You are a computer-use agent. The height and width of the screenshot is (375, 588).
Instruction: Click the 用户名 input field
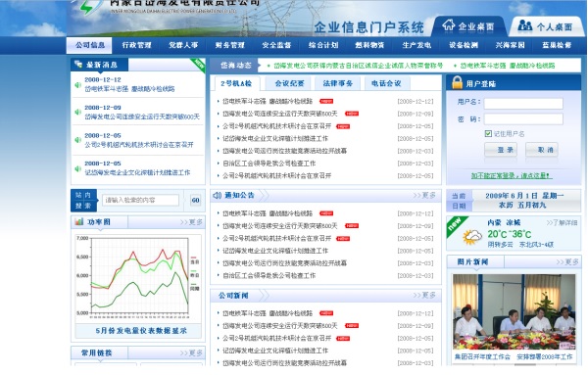click(523, 104)
